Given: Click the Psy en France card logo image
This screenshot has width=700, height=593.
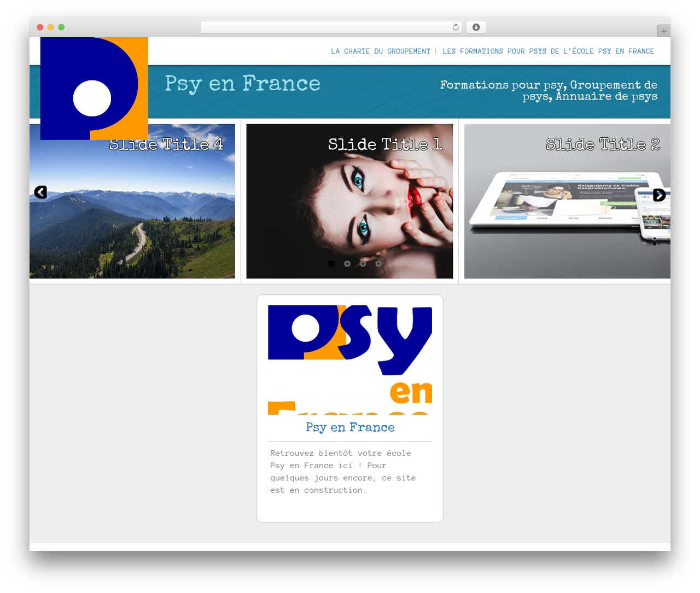Looking at the screenshot, I should click(350, 360).
